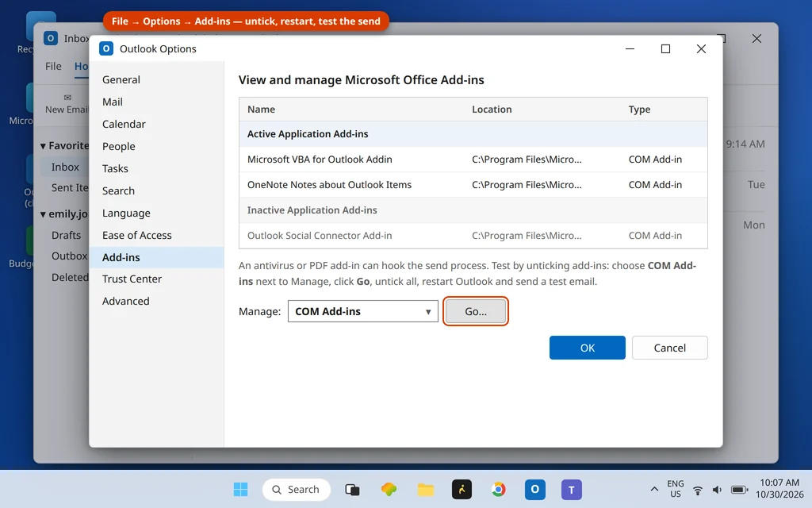
Task: Select Microsoft VBA for Outlook Addin row
Action: tap(473, 159)
